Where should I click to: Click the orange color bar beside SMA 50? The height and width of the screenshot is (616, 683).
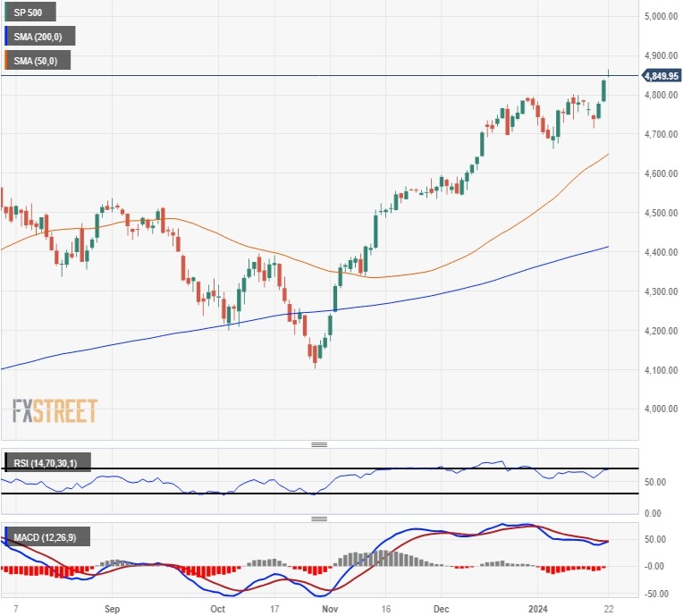coord(5,61)
